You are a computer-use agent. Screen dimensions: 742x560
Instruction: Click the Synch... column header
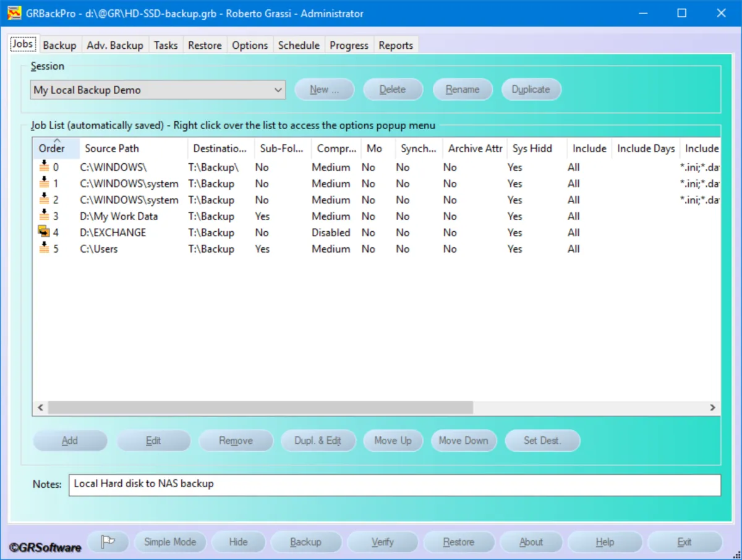tap(419, 148)
